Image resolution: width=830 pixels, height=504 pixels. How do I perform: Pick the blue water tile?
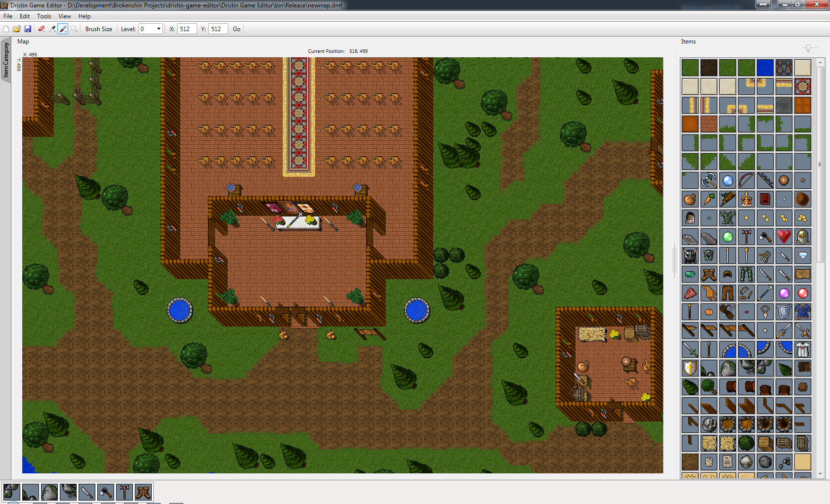[x=765, y=68]
